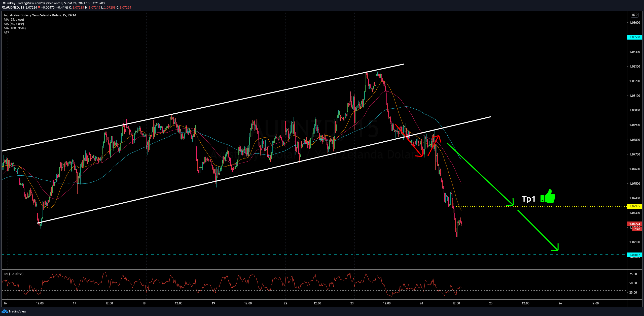Click the Tp1 text annotation on chart
The image size is (644, 316).
pos(528,199)
